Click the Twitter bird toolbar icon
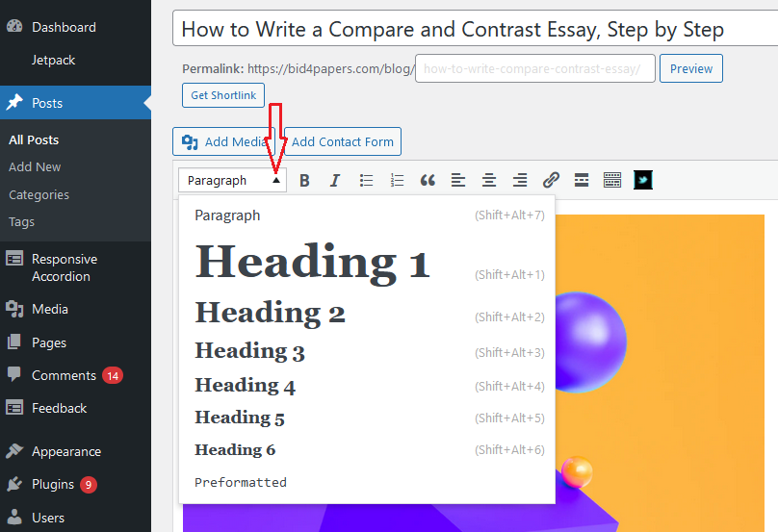Viewport: 778px width, 532px height. (x=643, y=181)
